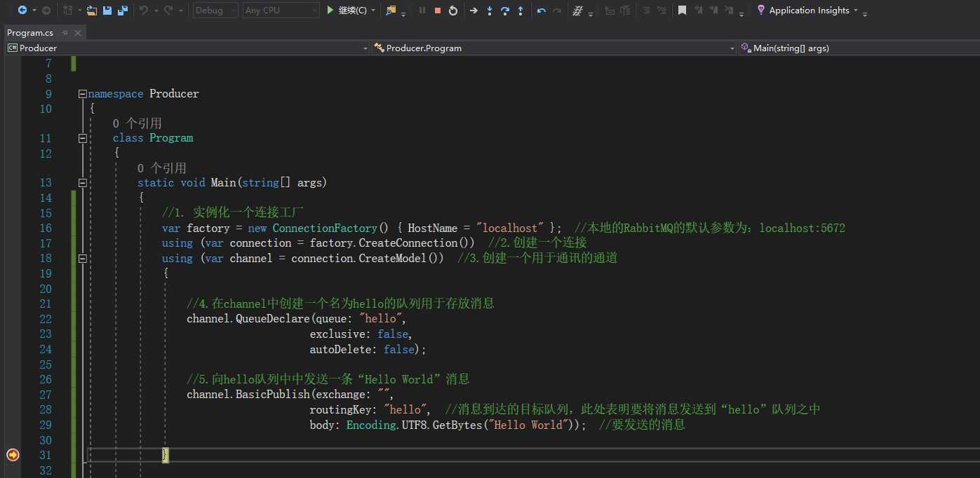Click the Open File folder icon

tap(92, 11)
